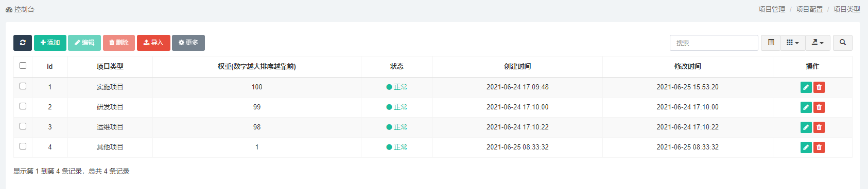
Task: Open the export data dropdown
Action: (x=818, y=43)
